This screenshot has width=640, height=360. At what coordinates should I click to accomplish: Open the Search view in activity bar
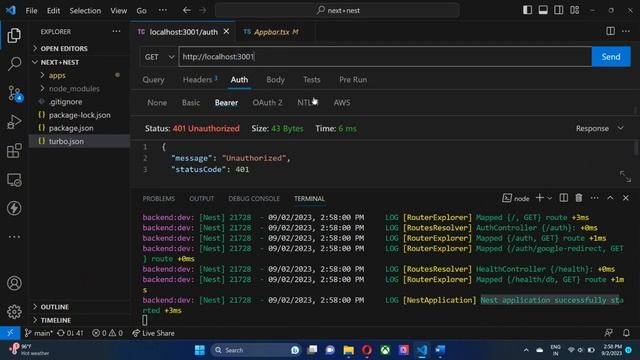pyautogui.click(x=14, y=64)
